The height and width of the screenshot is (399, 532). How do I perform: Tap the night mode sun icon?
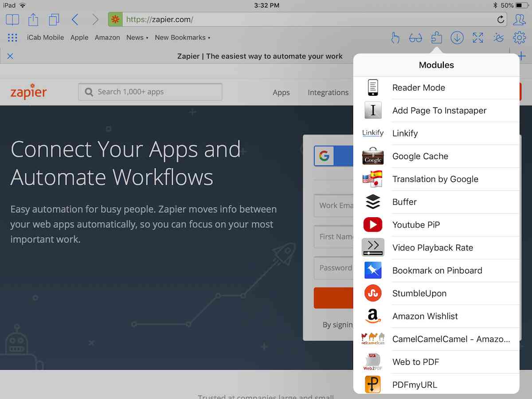499,38
